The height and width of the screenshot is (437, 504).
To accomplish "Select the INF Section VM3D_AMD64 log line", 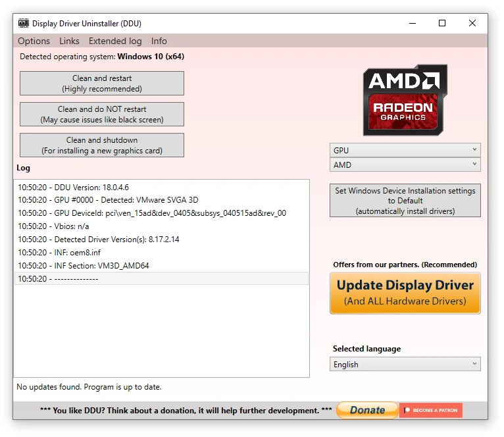I will click(x=161, y=266).
